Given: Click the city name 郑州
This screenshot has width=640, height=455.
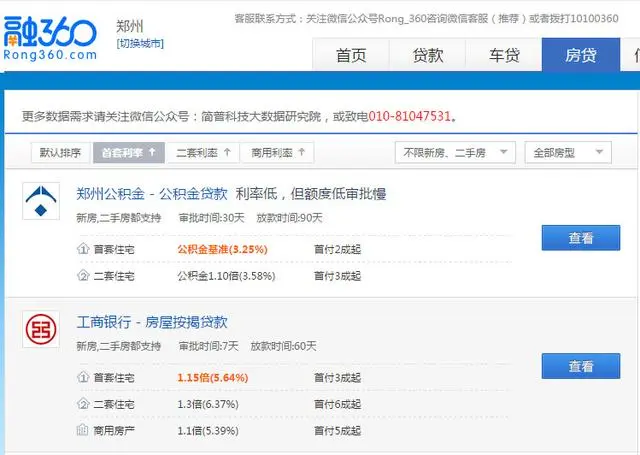Looking at the screenshot, I should [130, 26].
